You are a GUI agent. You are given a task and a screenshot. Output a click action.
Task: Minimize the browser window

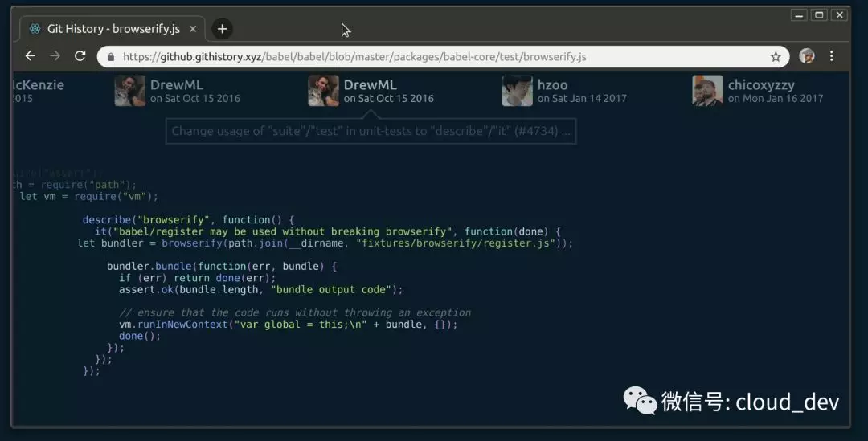(x=799, y=15)
